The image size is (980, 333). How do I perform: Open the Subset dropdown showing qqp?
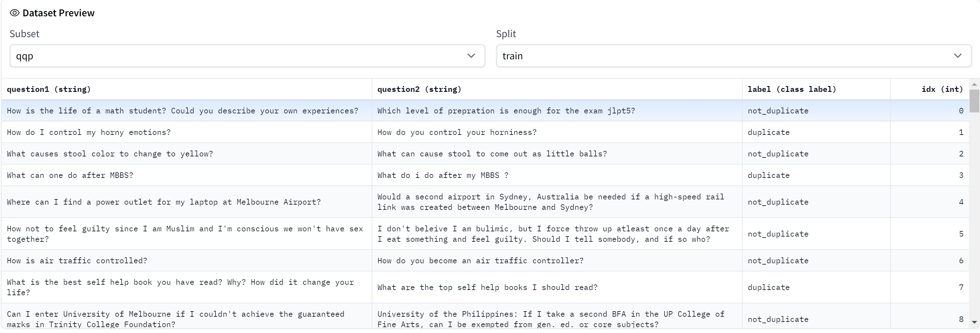point(247,56)
